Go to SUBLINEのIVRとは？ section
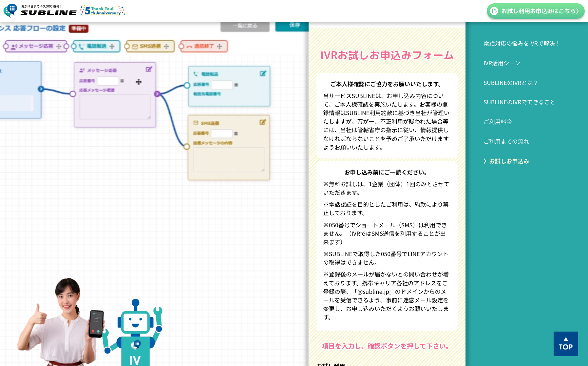 511,83
